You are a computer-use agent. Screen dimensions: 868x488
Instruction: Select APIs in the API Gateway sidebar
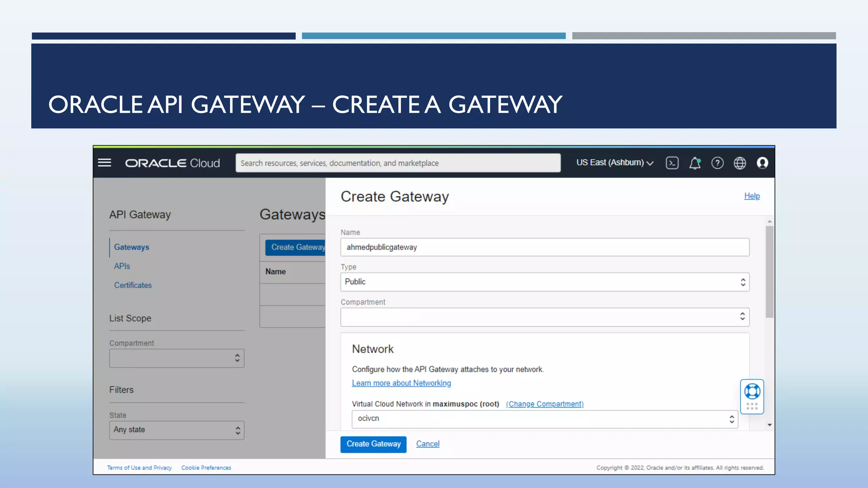point(122,266)
